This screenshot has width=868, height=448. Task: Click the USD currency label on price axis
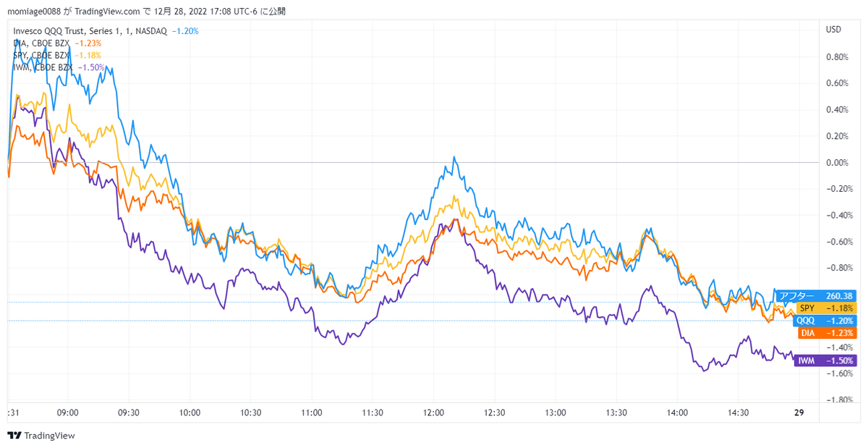pyautogui.click(x=833, y=30)
